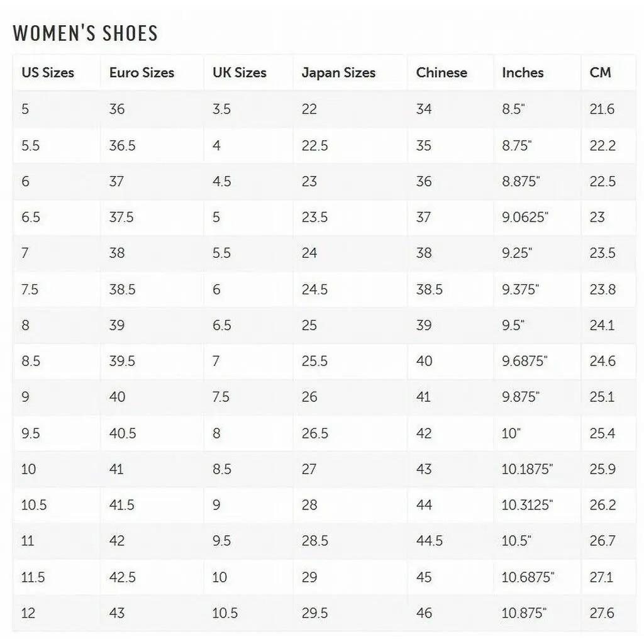Click the 10.1875" cell in Inches column

pyautogui.click(x=527, y=469)
